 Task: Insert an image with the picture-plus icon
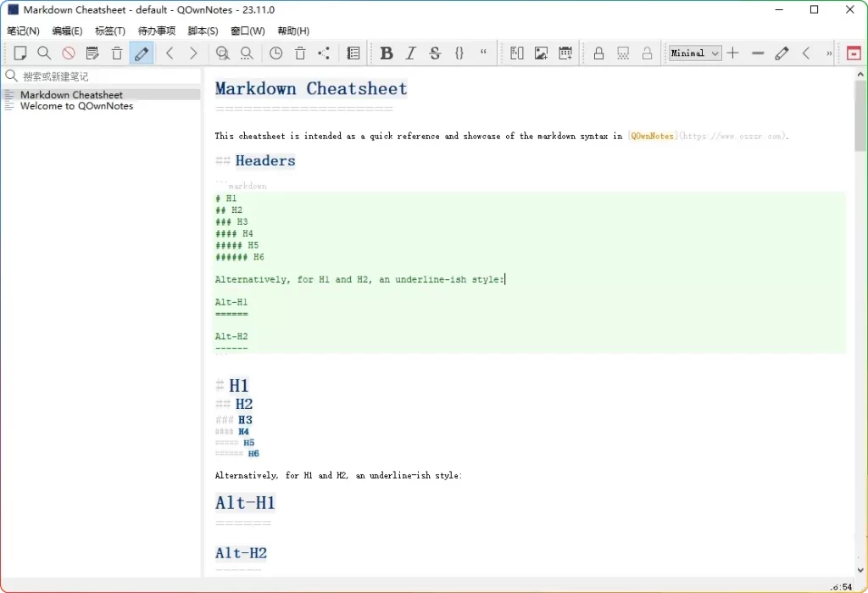[x=541, y=53]
